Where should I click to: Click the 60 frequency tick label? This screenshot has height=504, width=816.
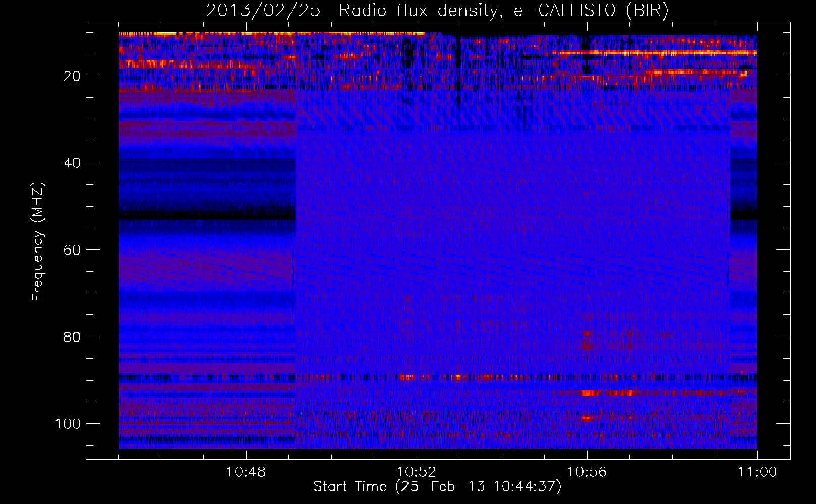click(x=73, y=250)
